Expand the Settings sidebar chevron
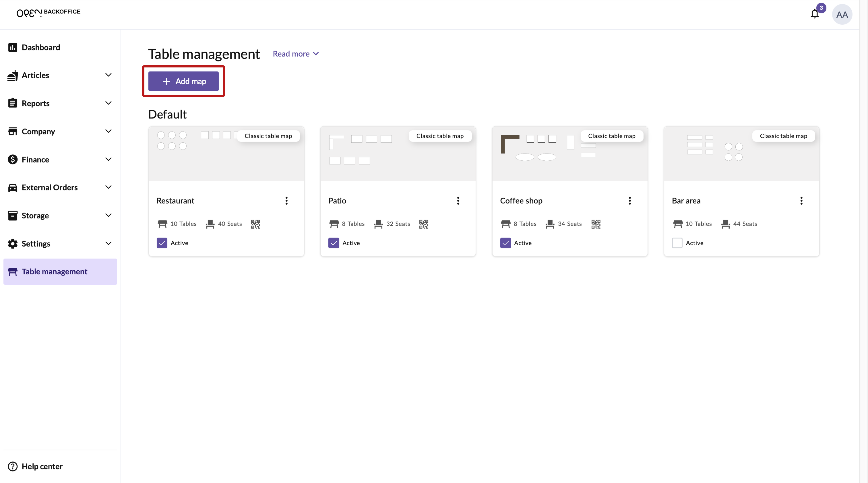 (x=108, y=243)
